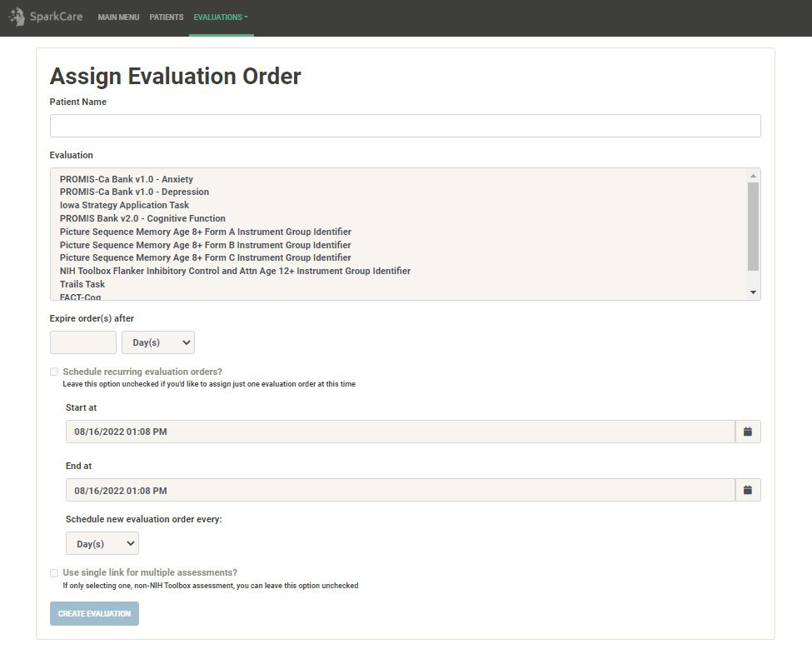Open the End at calendar picker
This screenshot has height=664, width=812.
pos(747,490)
